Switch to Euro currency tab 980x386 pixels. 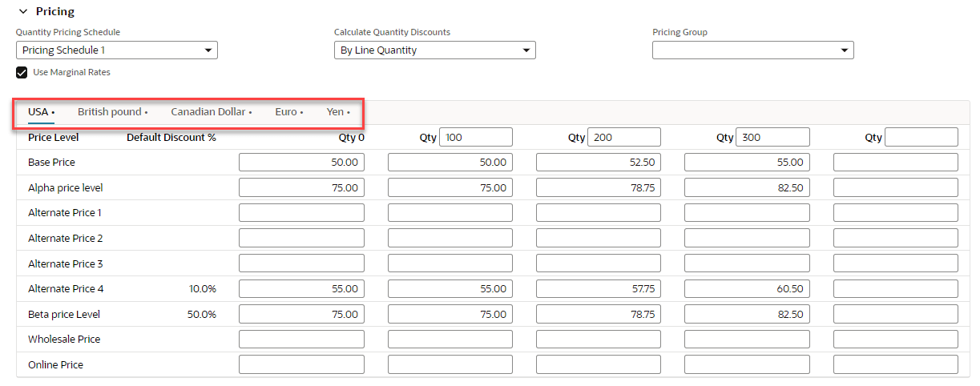288,112
